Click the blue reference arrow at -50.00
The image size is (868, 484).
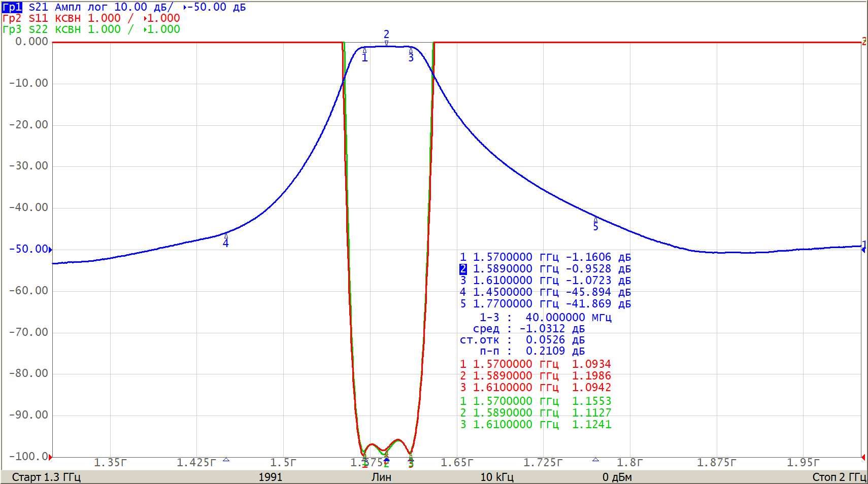point(50,249)
